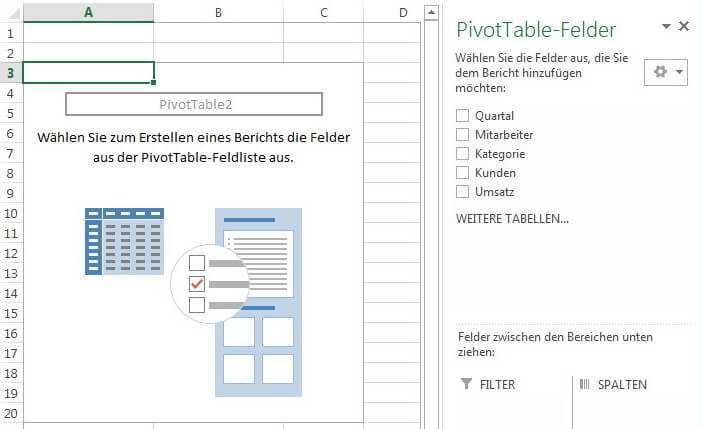
Task: Select column header D
Action: point(403,13)
